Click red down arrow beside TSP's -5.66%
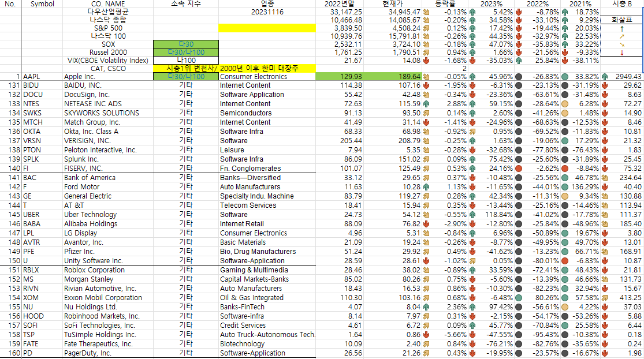This screenshot has height=359, width=644. 426,334
